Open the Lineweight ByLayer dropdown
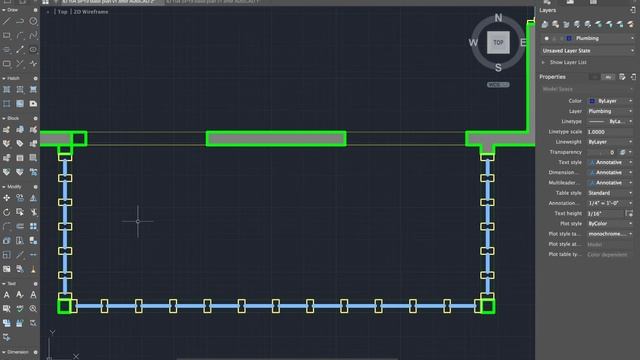640x360 pixels. click(610, 142)
